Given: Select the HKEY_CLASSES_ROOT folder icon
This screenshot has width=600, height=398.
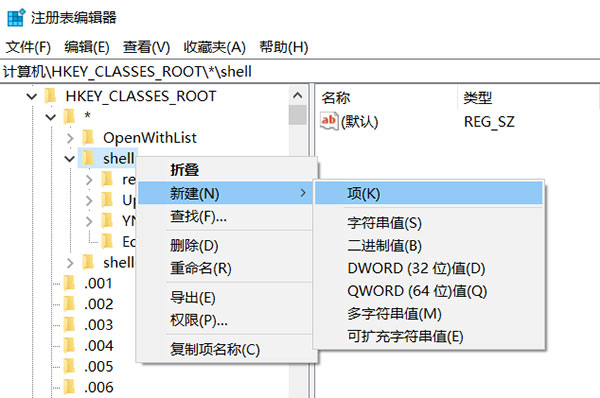Looking at the screenshot, I should pyautogui.click(x=50, y=96).
